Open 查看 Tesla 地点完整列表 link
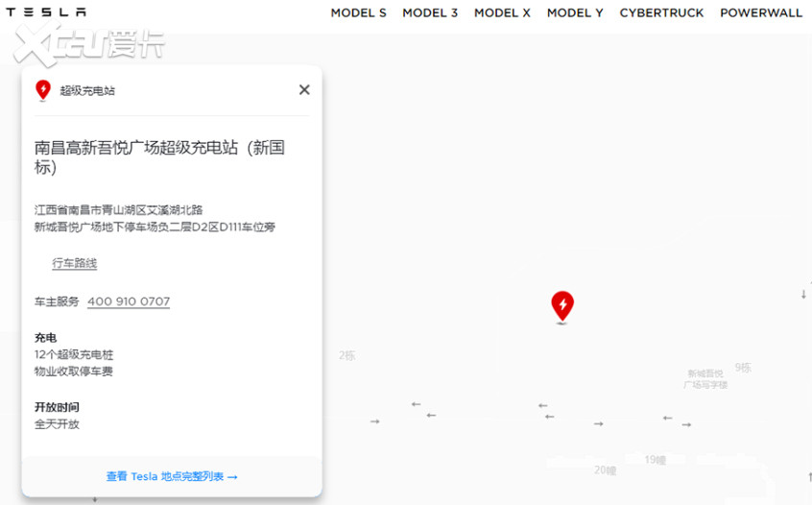 coord(172,476)
